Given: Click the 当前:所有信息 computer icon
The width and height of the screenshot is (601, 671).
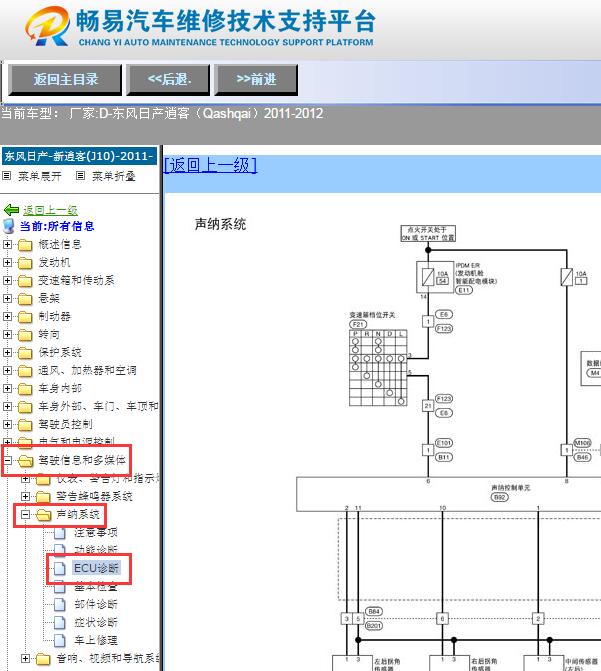Looking at the screenshot, I should coord(9,226).
